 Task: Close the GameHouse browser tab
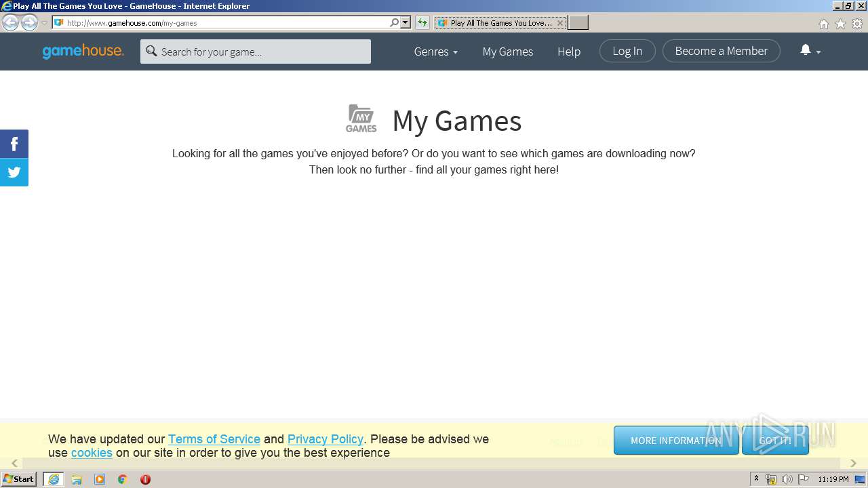(560, 23)
